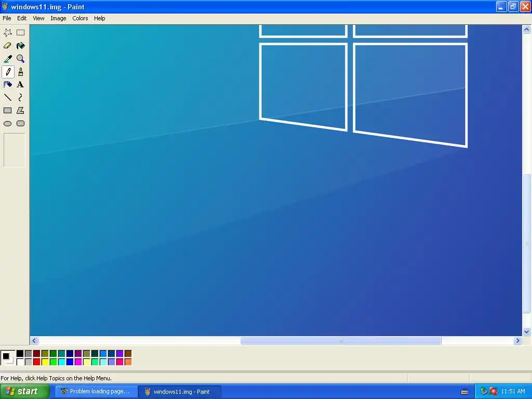This screenshot has height=399, width=532.
Task: Open the Edit menu
Action: tap(22, 18)
